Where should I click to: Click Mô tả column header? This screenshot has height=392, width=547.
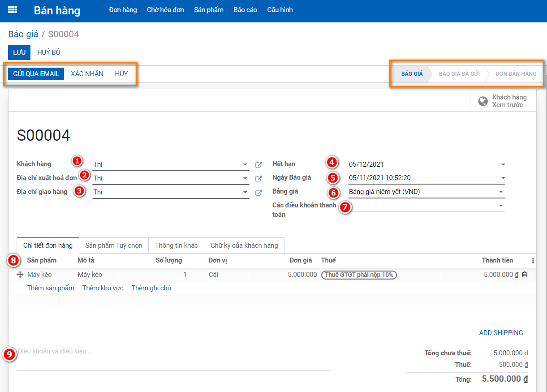point(86,260)
